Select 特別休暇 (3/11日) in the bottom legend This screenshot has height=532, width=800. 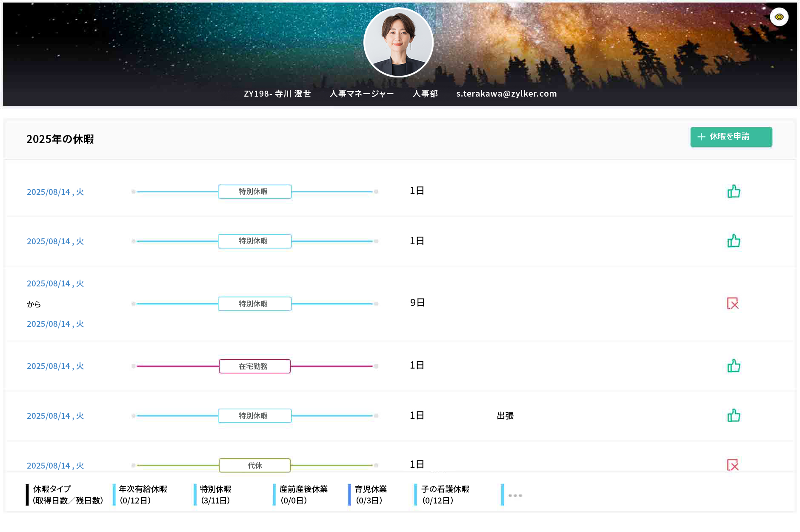[x=215, y=495]
